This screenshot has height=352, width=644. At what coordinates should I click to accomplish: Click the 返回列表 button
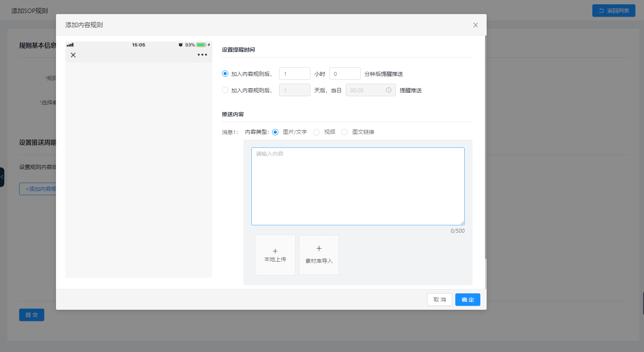point(614,11)
